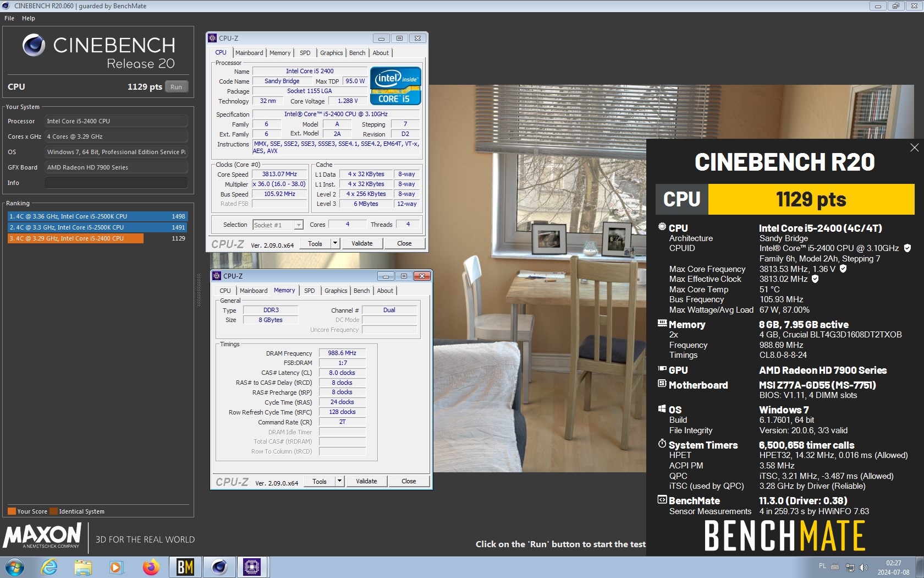Open Graphics tab in bottom CPU-Z window
Viewport: 924px width, 578px height.
click(336, 291)
